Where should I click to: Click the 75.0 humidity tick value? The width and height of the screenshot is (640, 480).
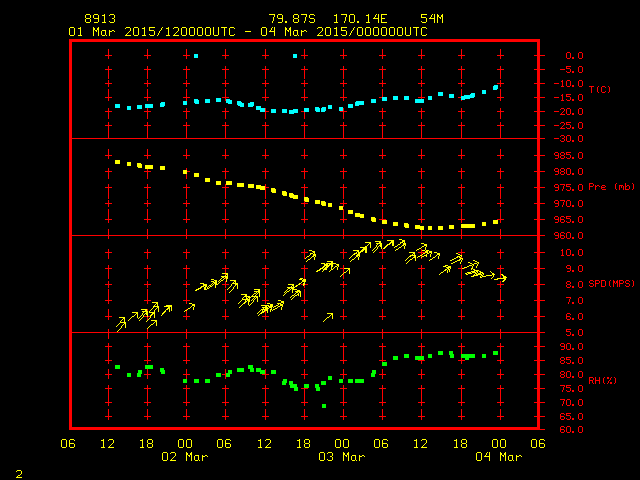click(x=571, y=389)
